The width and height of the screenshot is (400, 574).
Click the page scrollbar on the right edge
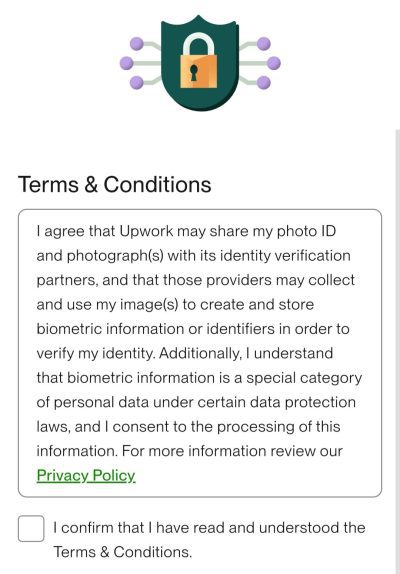click(x=397, y=351)
